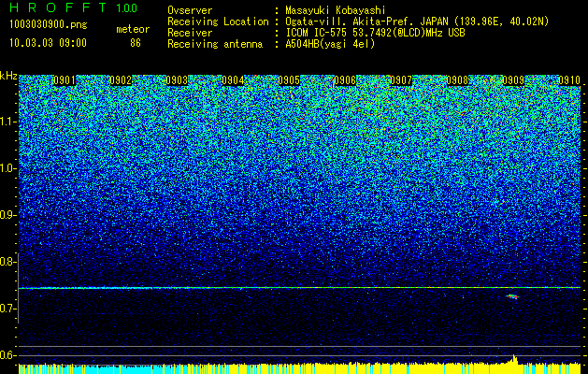This screenshot has width=588, height=374.
Task: Click the "Receiving antenna" field label
Action: pos(215,44)
